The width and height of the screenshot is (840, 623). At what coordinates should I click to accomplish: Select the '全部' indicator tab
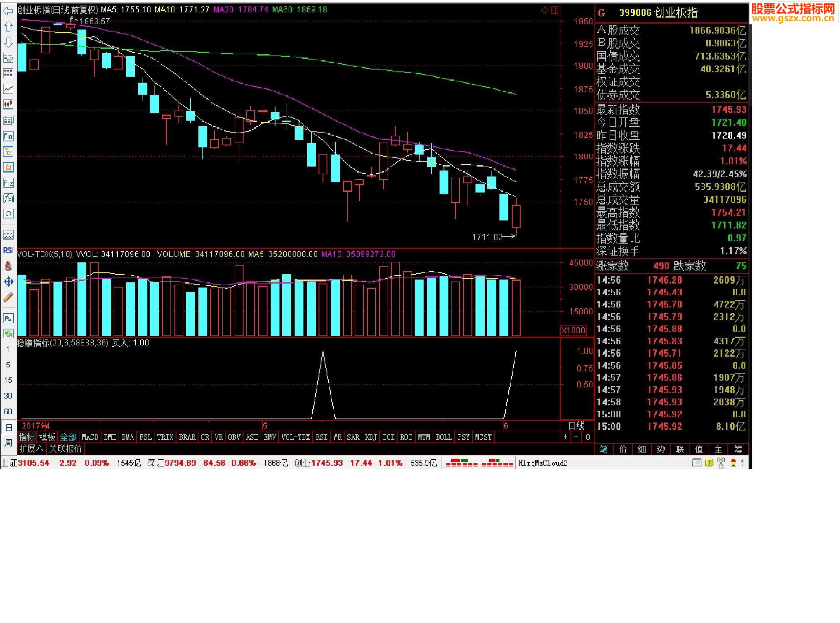68,437
